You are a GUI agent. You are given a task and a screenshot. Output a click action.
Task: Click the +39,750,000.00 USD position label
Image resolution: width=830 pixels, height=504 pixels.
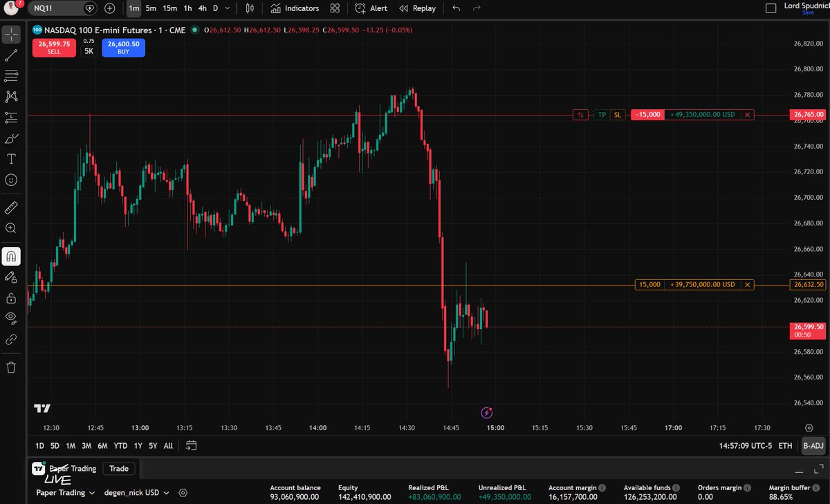[x=702, y=284]
